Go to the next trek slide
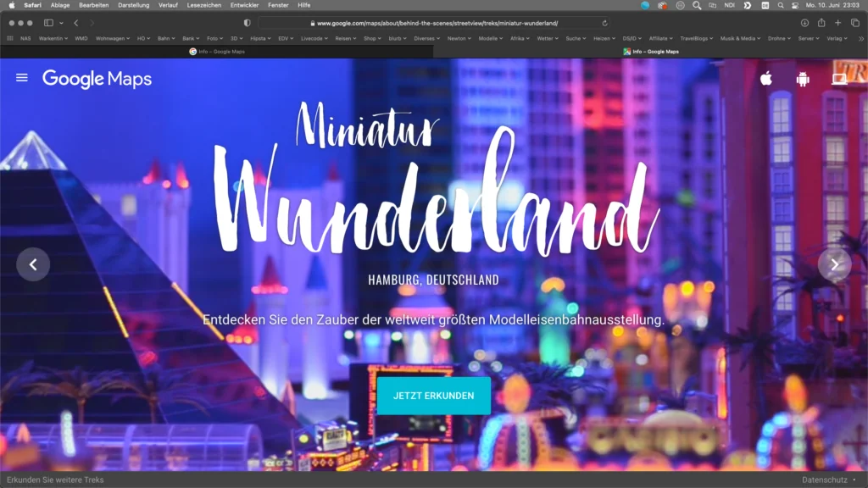 pyautogui.click(x=835, y=264)
